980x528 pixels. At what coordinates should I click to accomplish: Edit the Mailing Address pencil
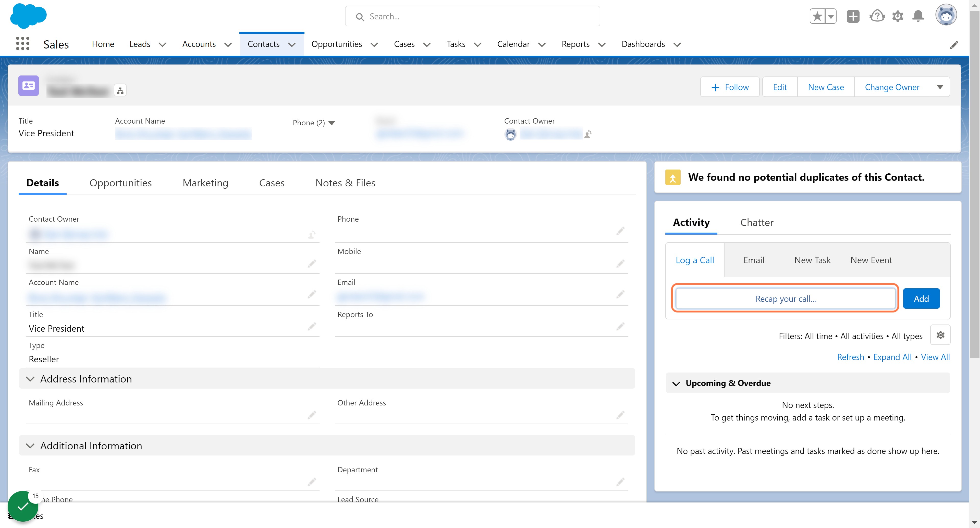tap(312, 415)
